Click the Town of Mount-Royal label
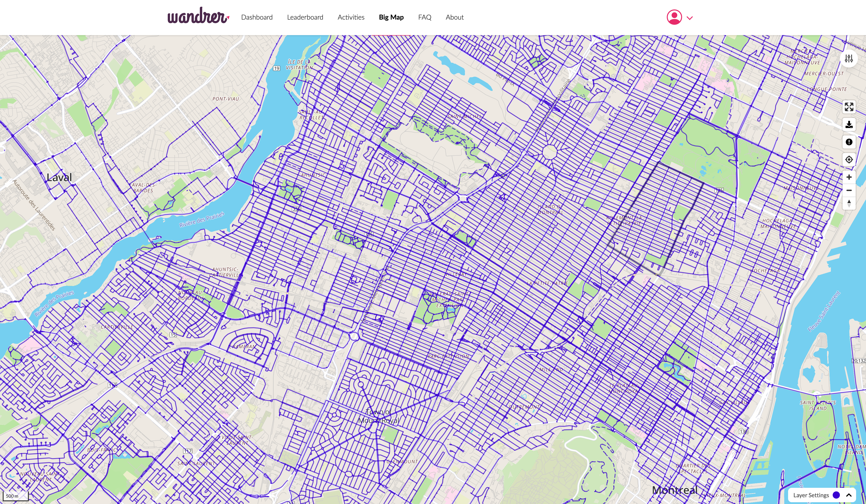 tap(378, 416)
